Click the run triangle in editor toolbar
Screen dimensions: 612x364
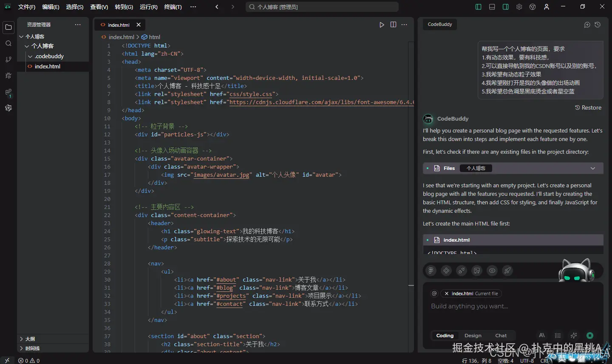click(x=382, y=25)
